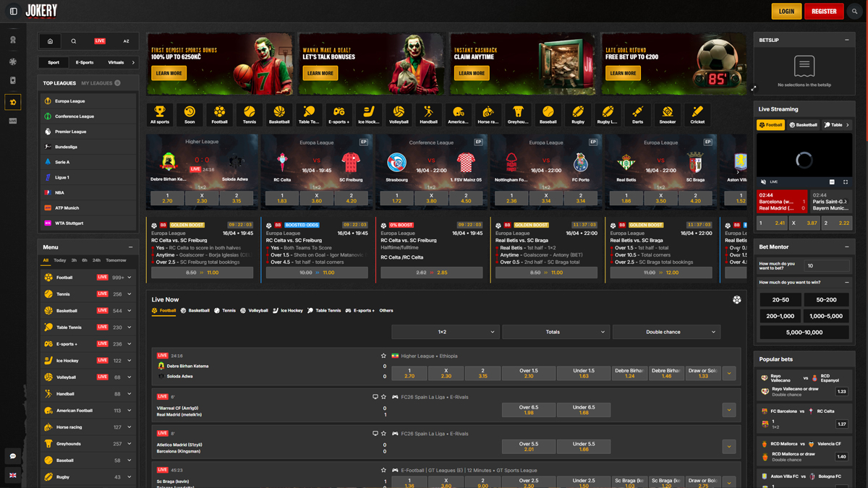Viewport: 868px width, 488px height.
Task: Pick Over 6.5 at 1.98 for Villarreal match
Action: 529,410
